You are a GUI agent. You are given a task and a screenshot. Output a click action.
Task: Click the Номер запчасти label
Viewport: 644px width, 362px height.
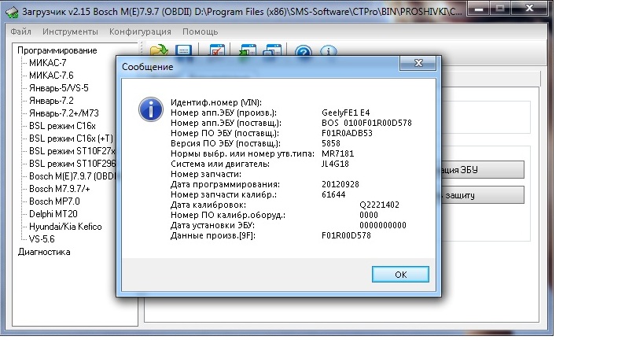[x=206, y=174]
